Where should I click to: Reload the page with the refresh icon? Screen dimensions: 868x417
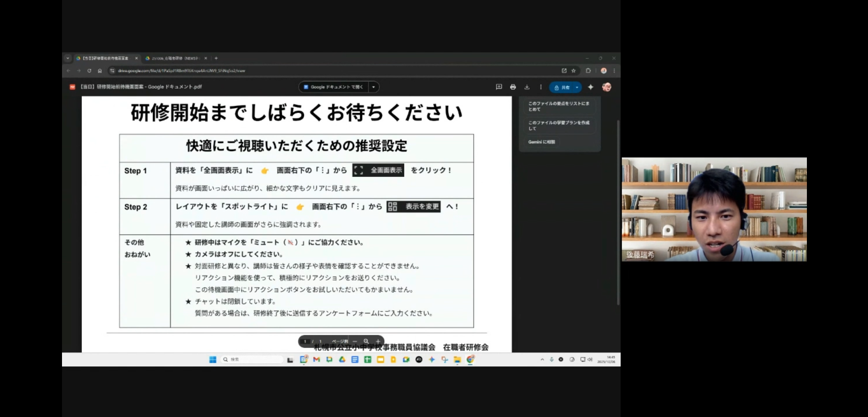click(89, 71)
